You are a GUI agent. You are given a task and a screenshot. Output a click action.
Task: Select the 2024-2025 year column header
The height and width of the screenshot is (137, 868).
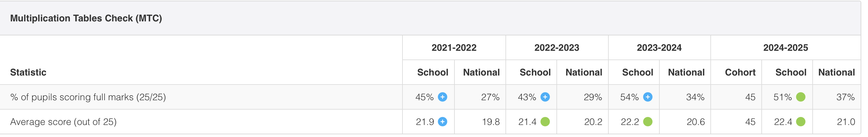pos(785,48)
